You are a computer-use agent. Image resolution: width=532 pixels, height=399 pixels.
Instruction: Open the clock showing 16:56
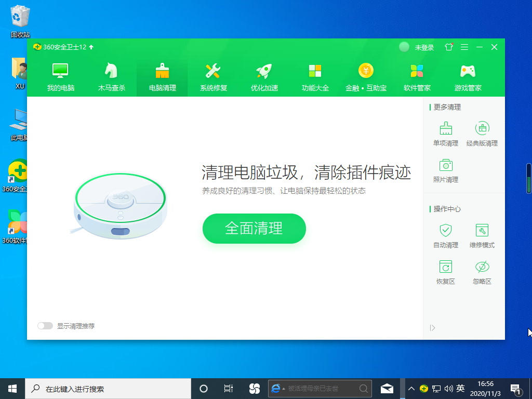click(485, 389)
